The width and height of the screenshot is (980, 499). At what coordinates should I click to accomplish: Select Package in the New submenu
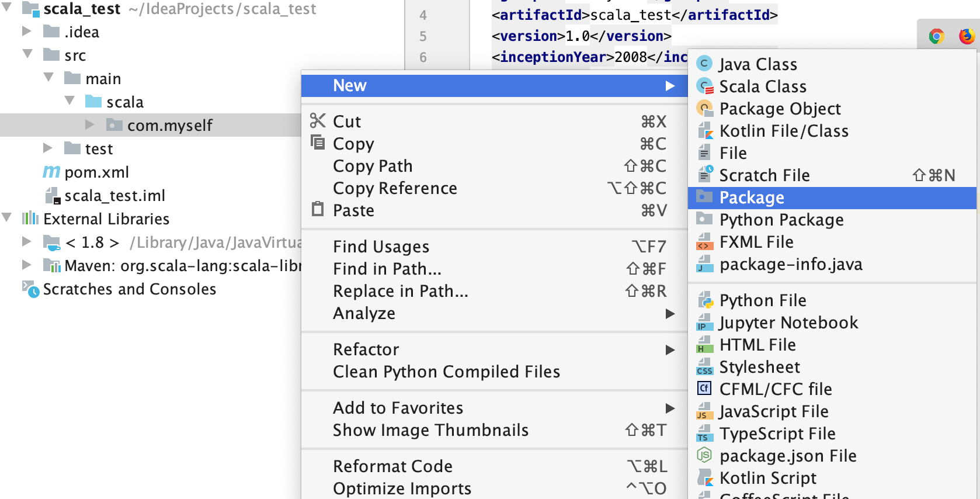(751, 197)
